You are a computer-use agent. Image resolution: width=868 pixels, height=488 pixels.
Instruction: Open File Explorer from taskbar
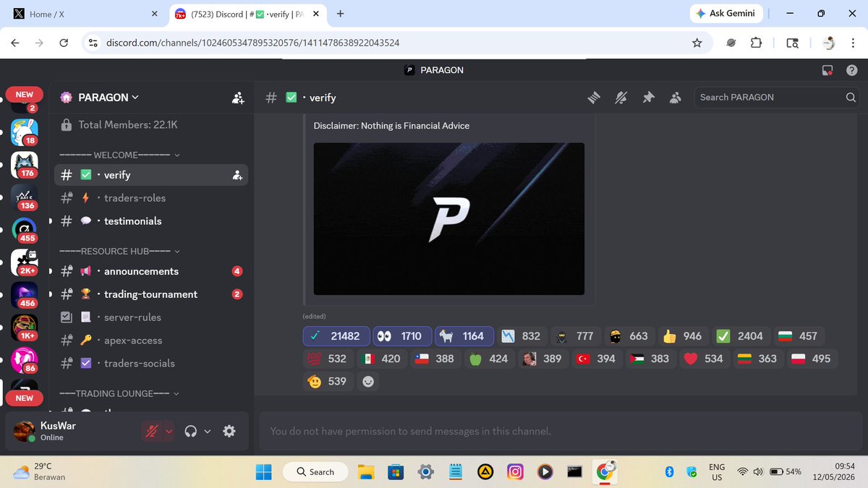point(366,472)
